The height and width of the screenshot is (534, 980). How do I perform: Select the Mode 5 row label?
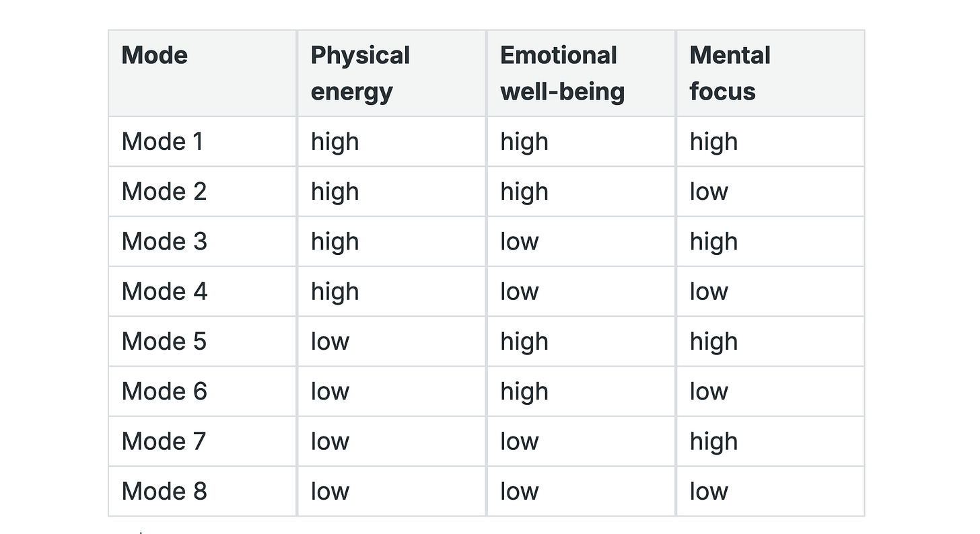(x=164, y=341)
